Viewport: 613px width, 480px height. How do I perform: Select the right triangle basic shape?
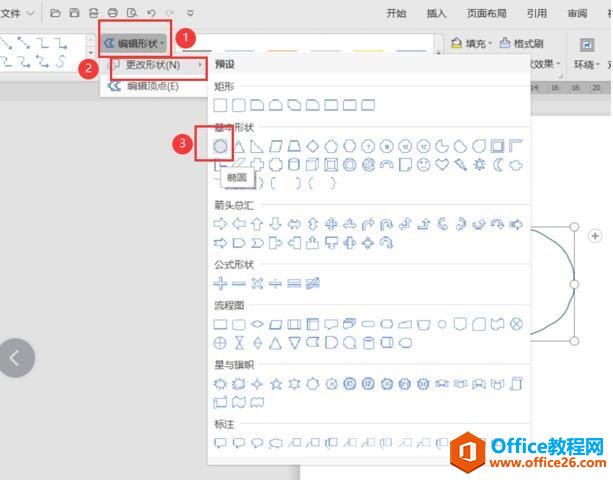pyautogui.click(x=257, y=146)
